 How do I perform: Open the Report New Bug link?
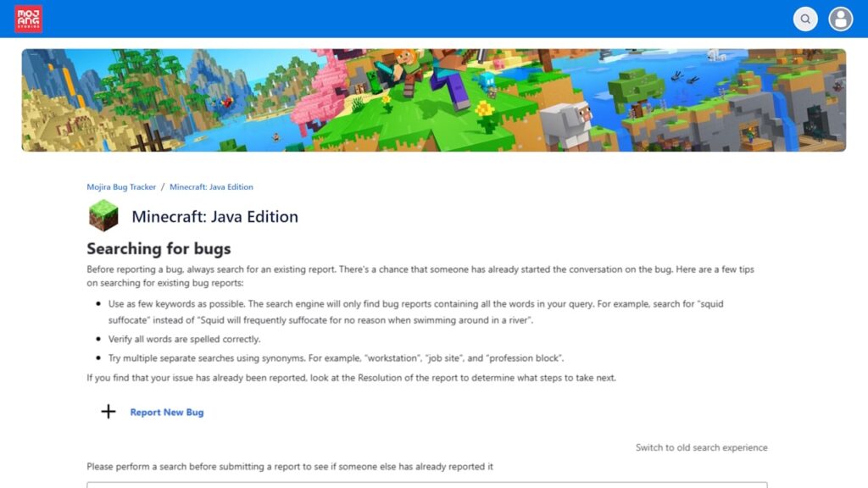(167, 413)
